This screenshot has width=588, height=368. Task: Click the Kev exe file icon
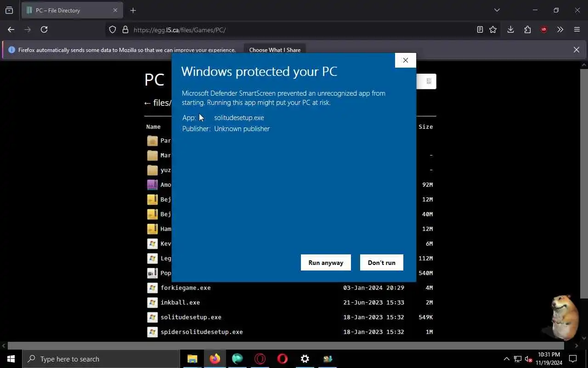[x=153, y=243]
